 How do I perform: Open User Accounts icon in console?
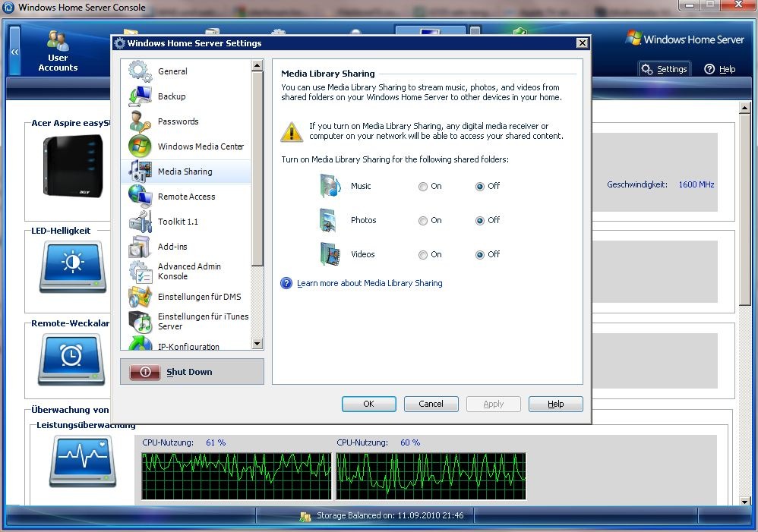58,40
